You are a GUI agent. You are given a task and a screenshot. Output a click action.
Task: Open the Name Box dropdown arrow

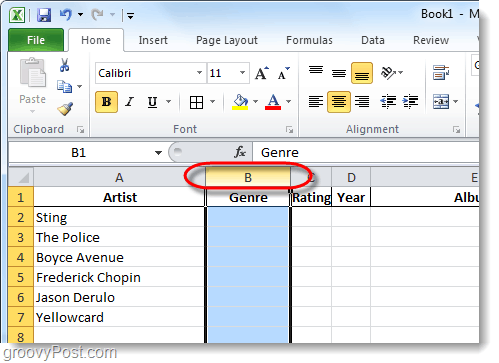(x=158, y=153)
